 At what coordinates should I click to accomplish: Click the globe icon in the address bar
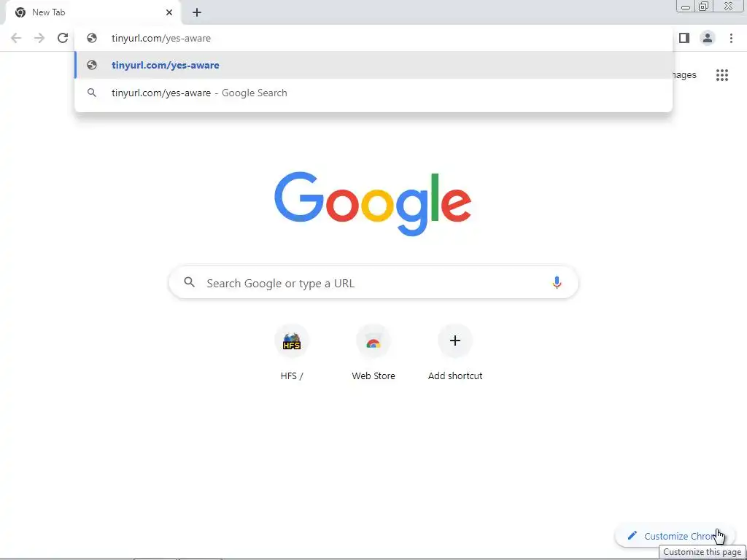[x=92, y=38]
